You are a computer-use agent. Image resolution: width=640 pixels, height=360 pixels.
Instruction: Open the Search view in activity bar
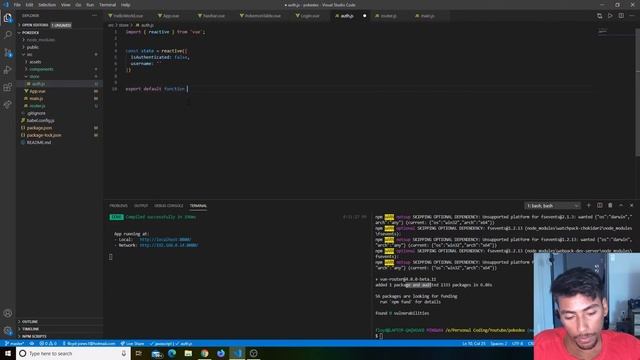[x=7, y=35]
